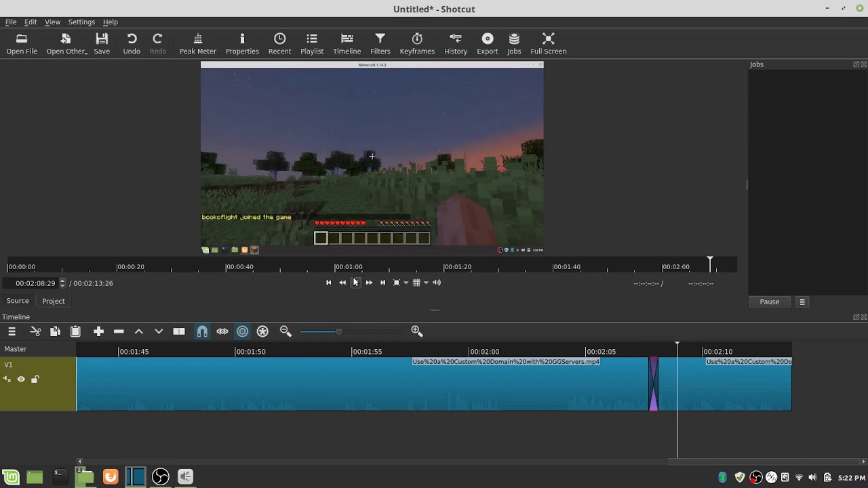Click the Pause button in Jobs
This screenshot has width=868, height=488.
click(770, 302)
